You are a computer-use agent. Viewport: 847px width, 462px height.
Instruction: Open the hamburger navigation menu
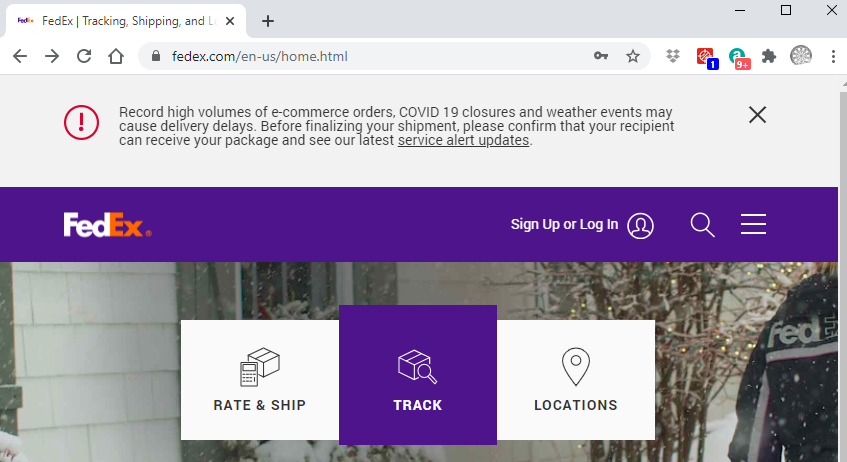point(753,225)
